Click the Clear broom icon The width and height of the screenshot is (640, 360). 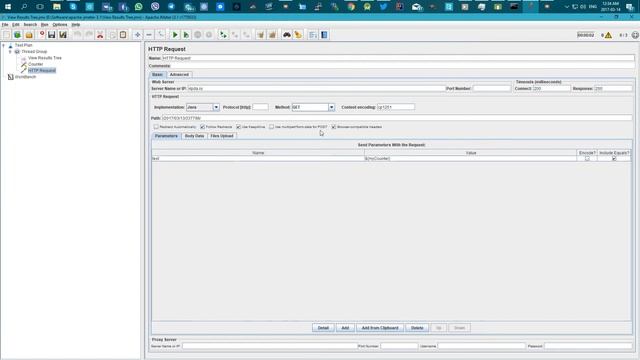pyautogui.click(x=261, y=35)
